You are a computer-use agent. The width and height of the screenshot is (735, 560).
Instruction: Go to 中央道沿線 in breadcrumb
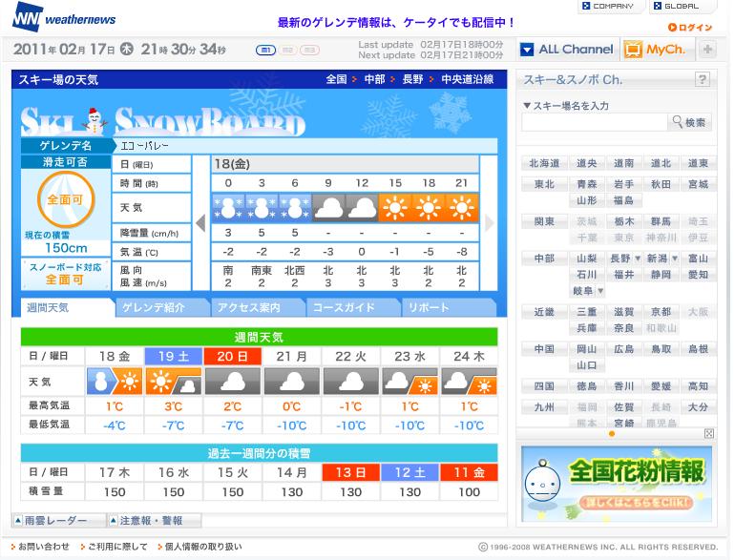468,80
